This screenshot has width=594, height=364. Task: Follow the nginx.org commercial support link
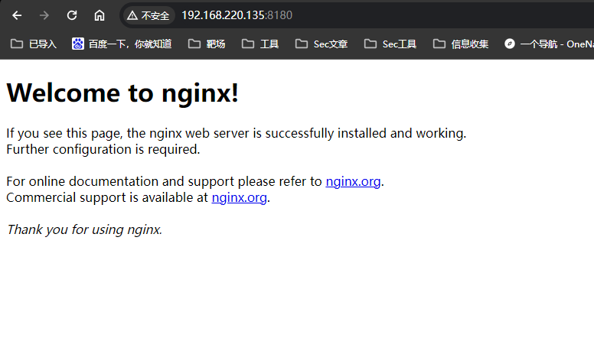coord(239,197)
